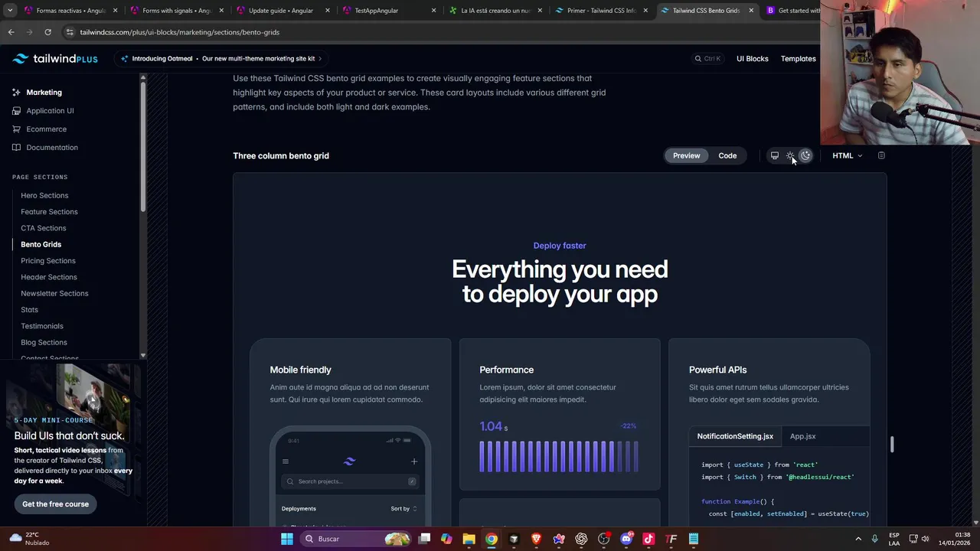Open Sort by dropdown in phone mockup
This screenshot has height=551, width=980.
pos(403,509)
